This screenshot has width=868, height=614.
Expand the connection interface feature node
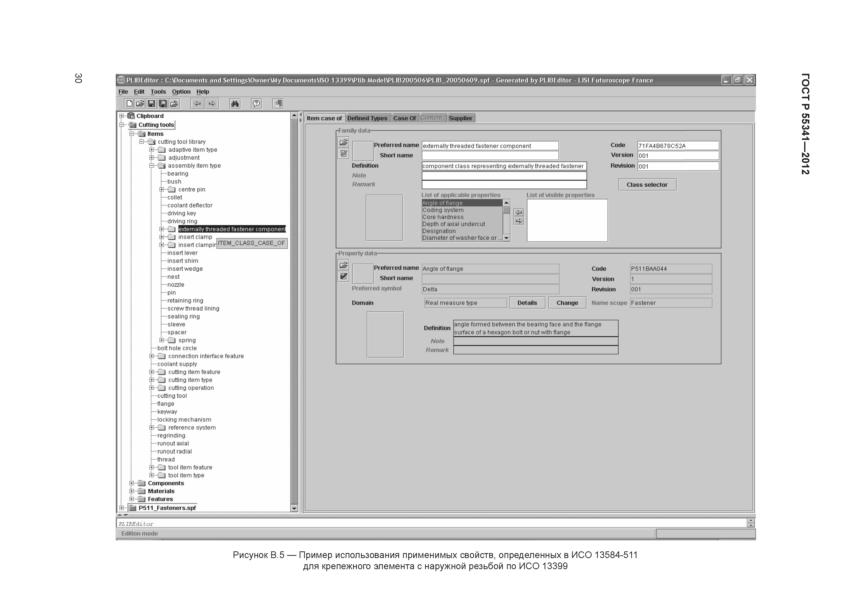152,356
